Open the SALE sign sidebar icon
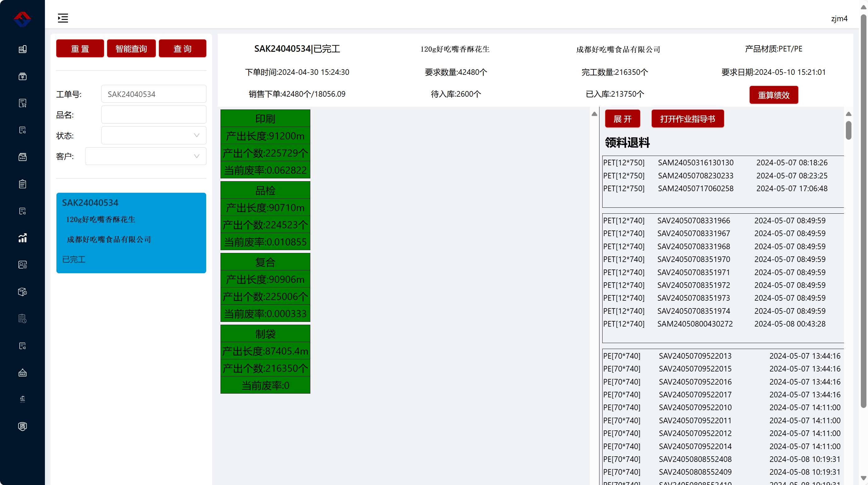The image size is (868, 485). tap(22, 373)
